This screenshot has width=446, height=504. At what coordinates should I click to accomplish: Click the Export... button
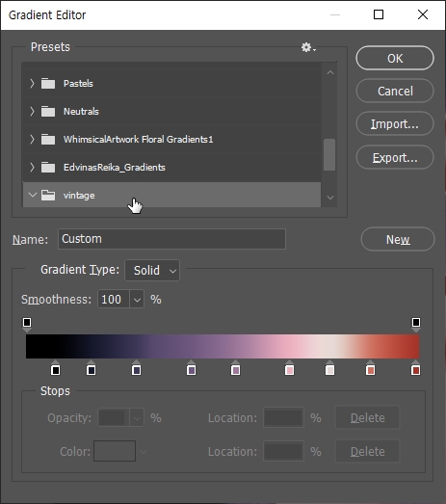(x=395, y=157)
